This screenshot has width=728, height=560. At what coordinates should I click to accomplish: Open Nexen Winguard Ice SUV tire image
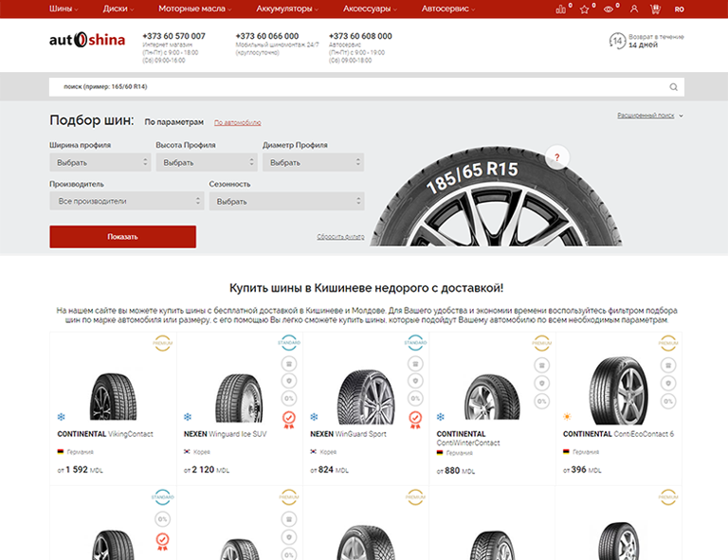click(x=239, y=398)
